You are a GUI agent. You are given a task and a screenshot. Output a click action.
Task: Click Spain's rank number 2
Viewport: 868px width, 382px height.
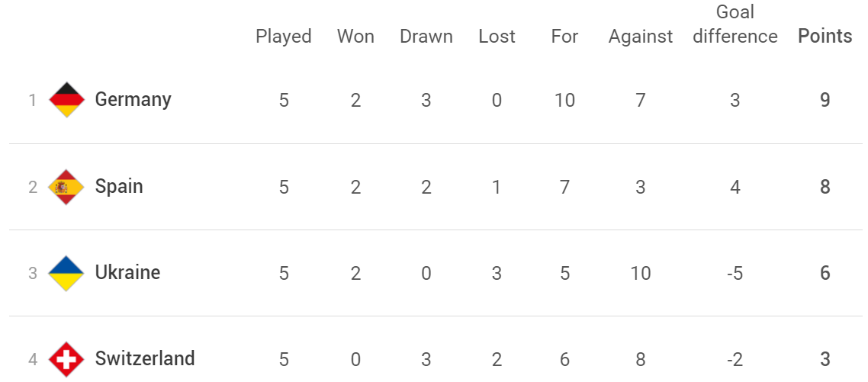(33, 187)
